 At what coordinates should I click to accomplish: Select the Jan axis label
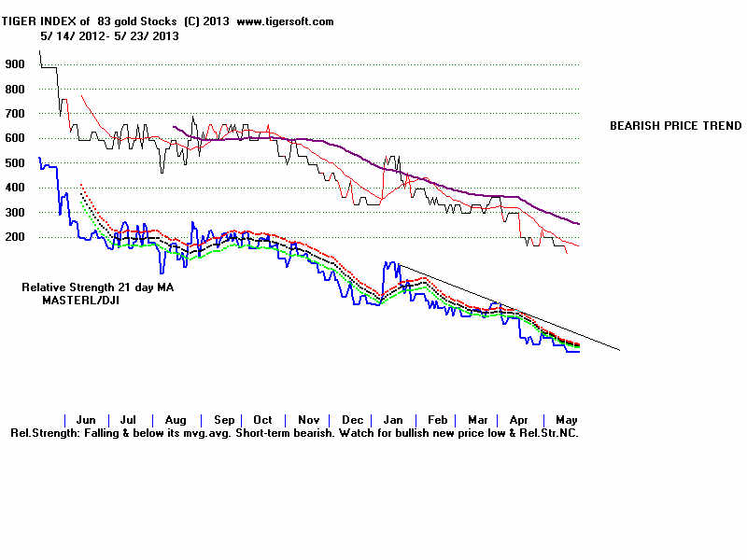click(393, 420)
